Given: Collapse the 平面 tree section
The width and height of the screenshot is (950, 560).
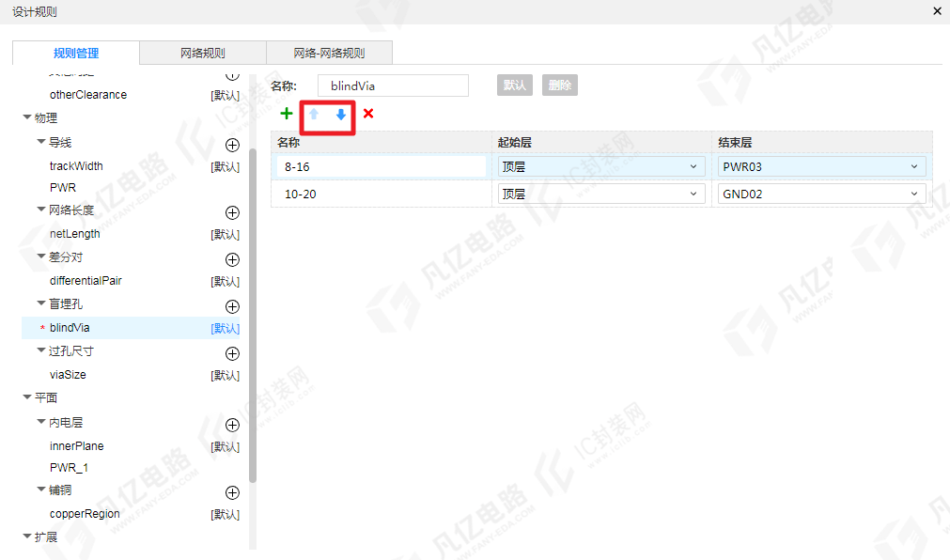Looking at the screenshot, I should [x=27, y=397].
